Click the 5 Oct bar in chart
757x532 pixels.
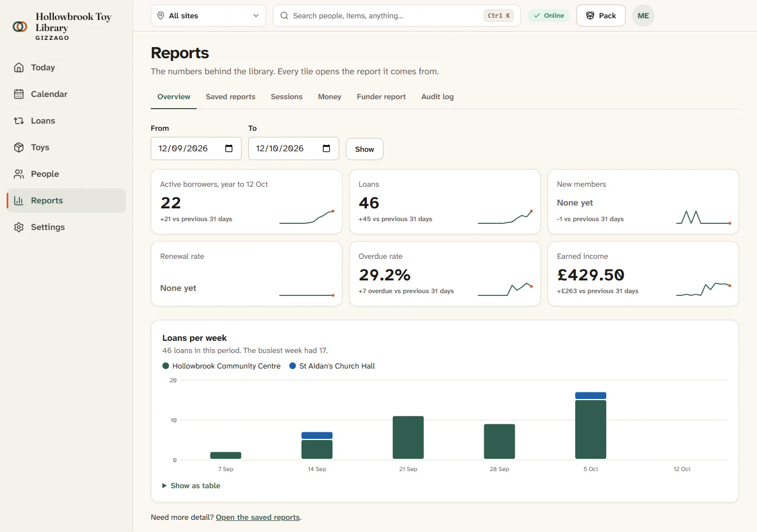(x=591, y=426)
